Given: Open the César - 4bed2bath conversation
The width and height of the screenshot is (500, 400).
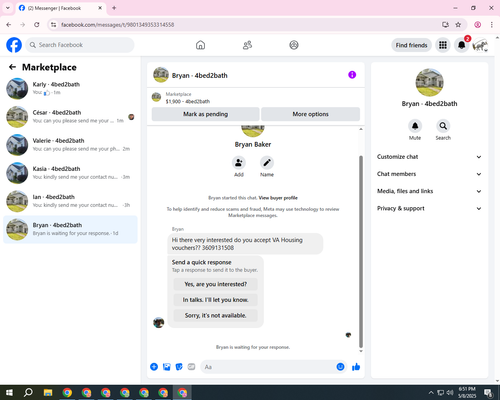Looking at the screenshot, I should tap(70, 117).
